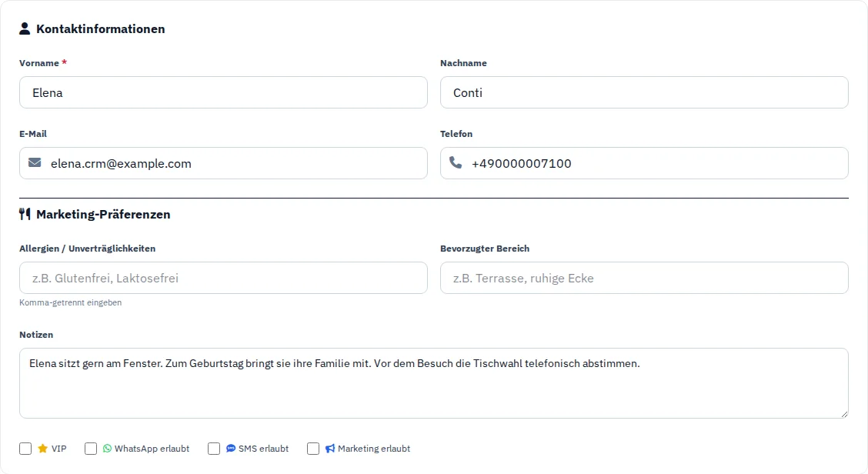Focus the Vorname field containing Elena
868x474 pixels.
click(x=223, y=92)
